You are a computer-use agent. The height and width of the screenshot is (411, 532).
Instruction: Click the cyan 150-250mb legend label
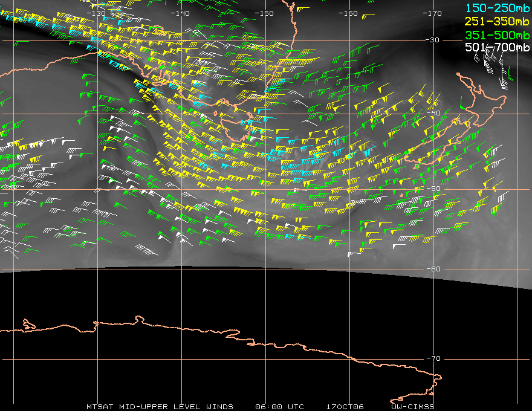pyautogui.click(x=497, y=8)
